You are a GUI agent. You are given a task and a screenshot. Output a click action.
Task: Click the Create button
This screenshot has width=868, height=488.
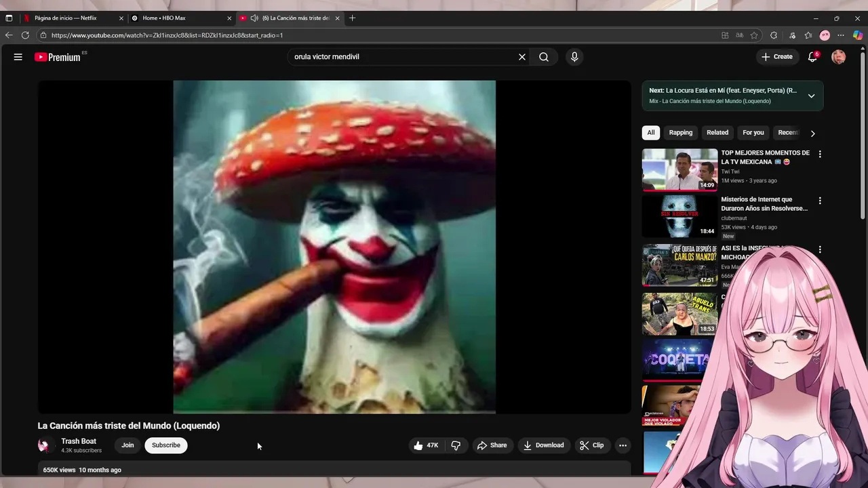click(x=777, y=57)
